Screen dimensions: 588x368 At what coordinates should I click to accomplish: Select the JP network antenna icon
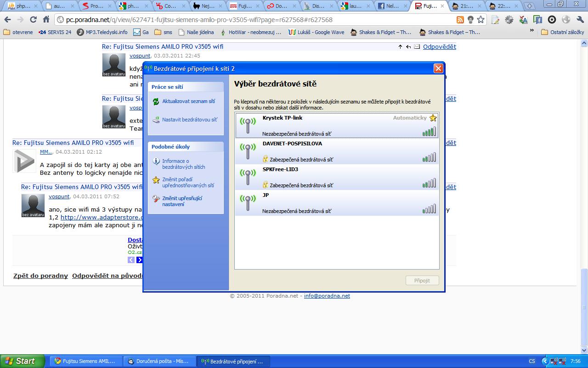[x=248, y=203]
